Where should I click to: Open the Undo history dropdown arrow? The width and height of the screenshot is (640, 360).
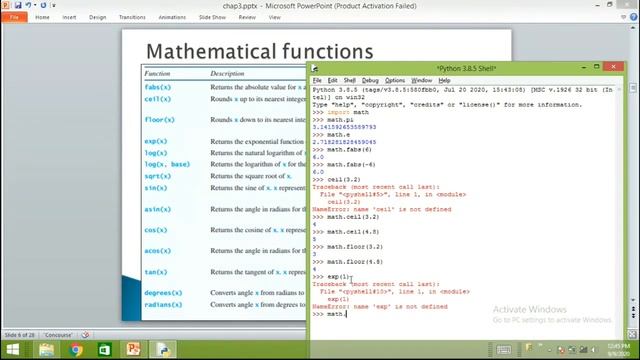tap(35, 5)
